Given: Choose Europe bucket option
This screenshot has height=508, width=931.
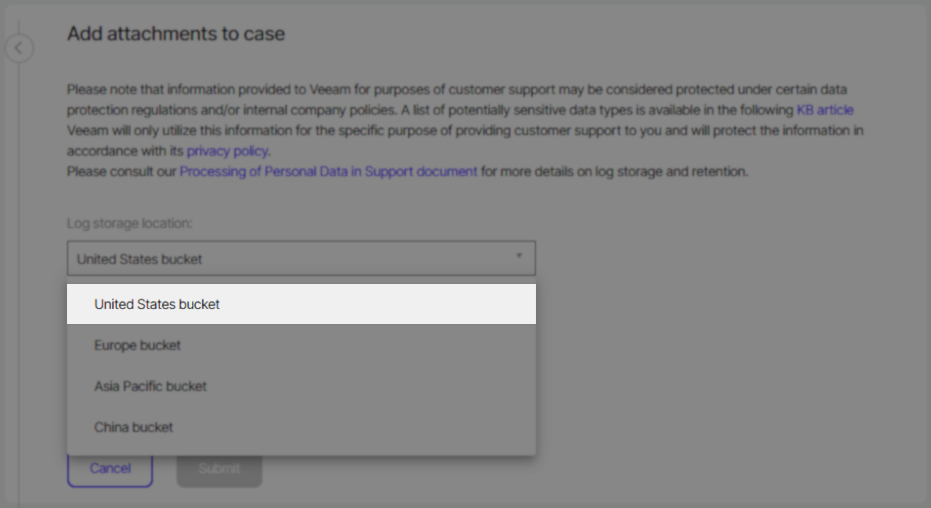Looking at the screenshot, I should coord(301,345).
